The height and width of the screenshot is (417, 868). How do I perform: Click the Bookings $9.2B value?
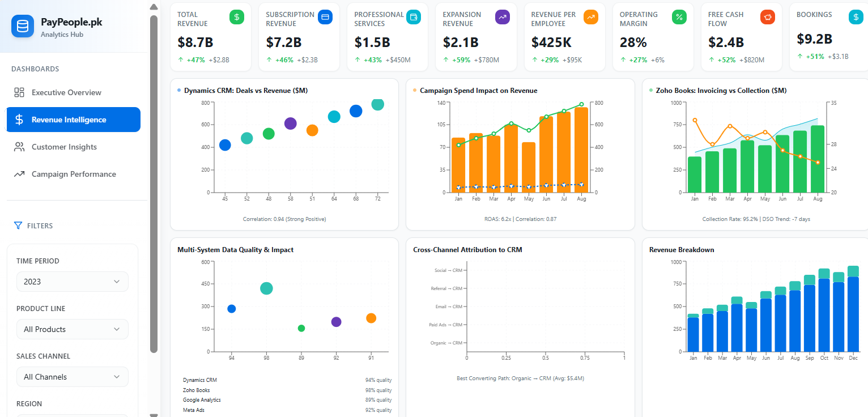point(814,39)
